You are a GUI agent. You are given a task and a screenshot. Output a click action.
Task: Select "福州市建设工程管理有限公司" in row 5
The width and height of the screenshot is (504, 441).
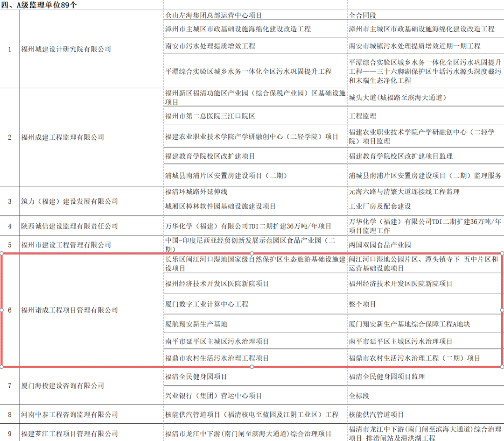tap(66, 245)
